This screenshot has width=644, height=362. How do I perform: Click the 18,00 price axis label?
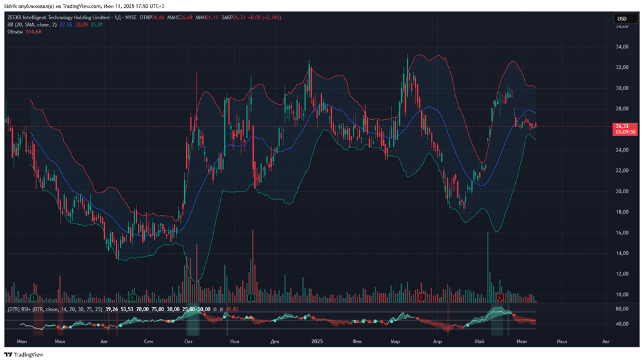click(622, 212)
